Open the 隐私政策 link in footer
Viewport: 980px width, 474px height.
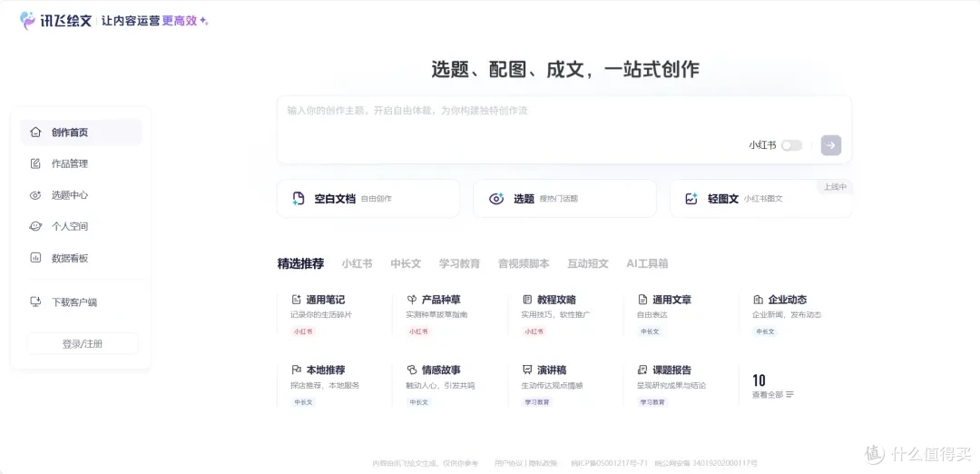pyautogui.click(x=543, y=463)
